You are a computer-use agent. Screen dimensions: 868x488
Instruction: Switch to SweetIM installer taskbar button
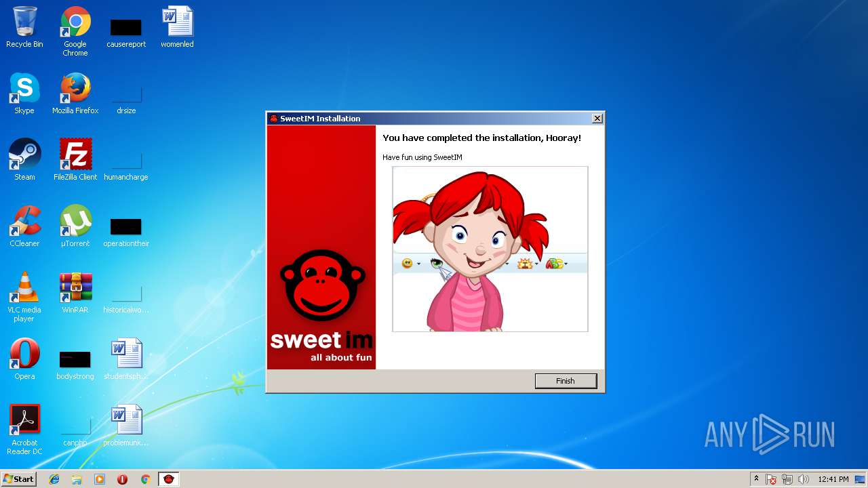pyautogui.click(x=169, y=479)
